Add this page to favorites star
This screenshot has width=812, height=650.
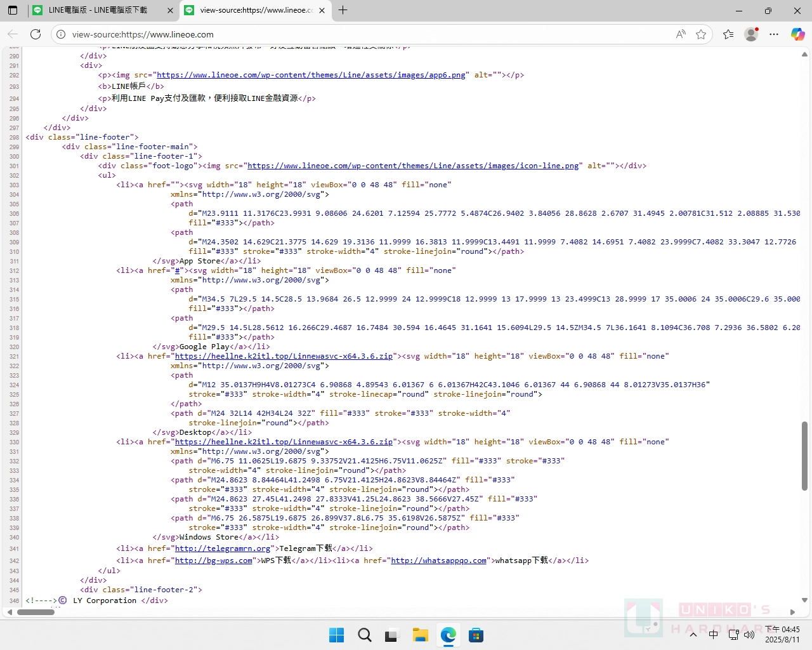pos(701,34)
